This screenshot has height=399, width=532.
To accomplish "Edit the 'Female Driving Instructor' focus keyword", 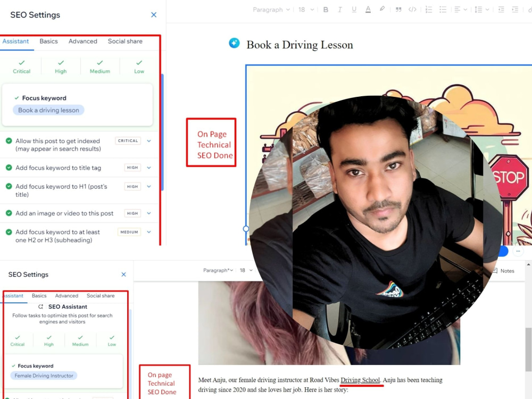I will (44, 376).
